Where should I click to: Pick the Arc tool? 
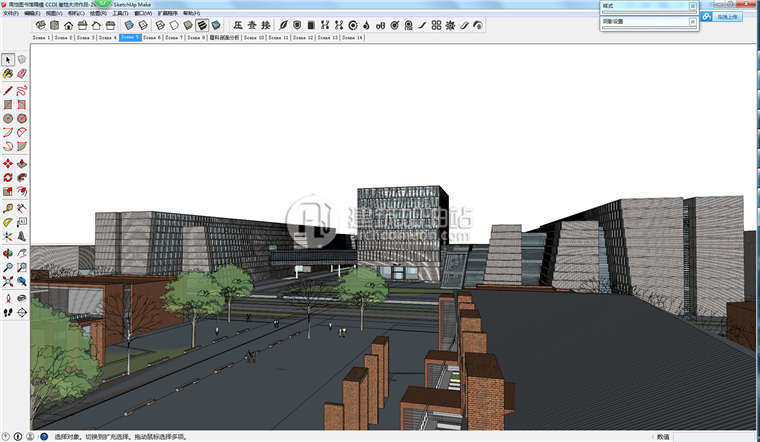click(x=8, y=132)
